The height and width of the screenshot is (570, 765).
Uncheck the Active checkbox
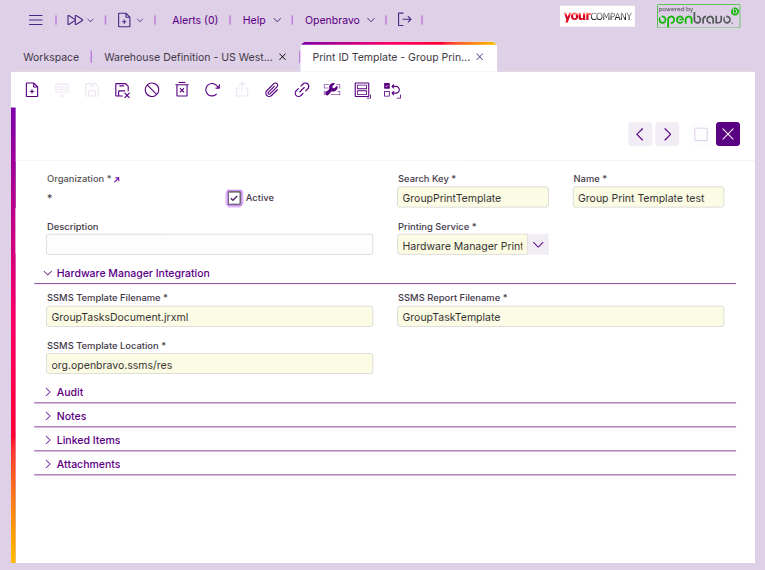coord(234,198)
